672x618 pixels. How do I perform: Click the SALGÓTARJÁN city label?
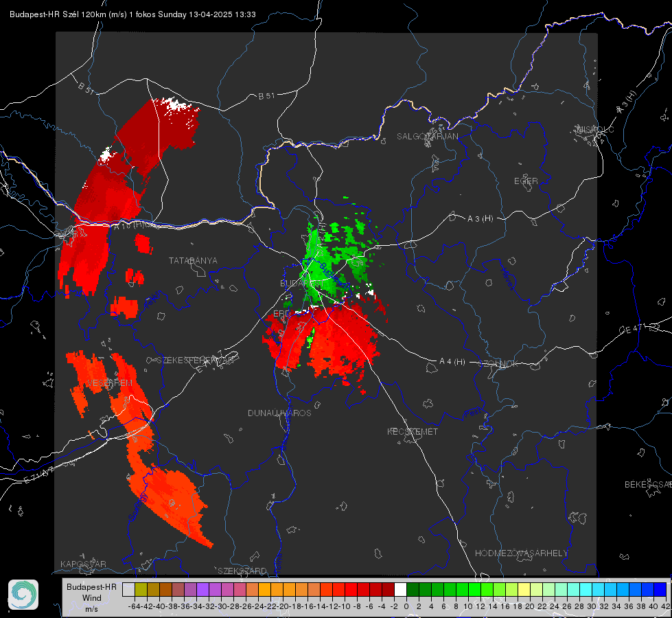427,137
